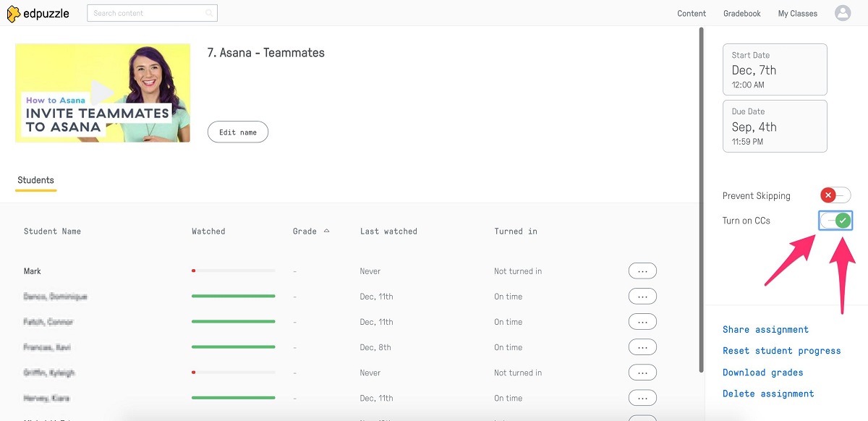The image size is (868, 421).
Task: Click the three-dot icon on the Dec 8th row
Action: 642,346
